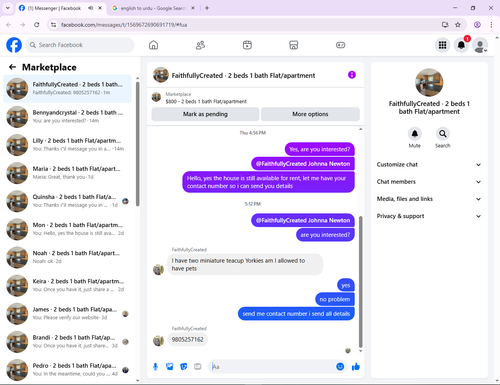Open Pedro conversation
The width and height of the screenshot is (500, 385).
tap(67, 370)
